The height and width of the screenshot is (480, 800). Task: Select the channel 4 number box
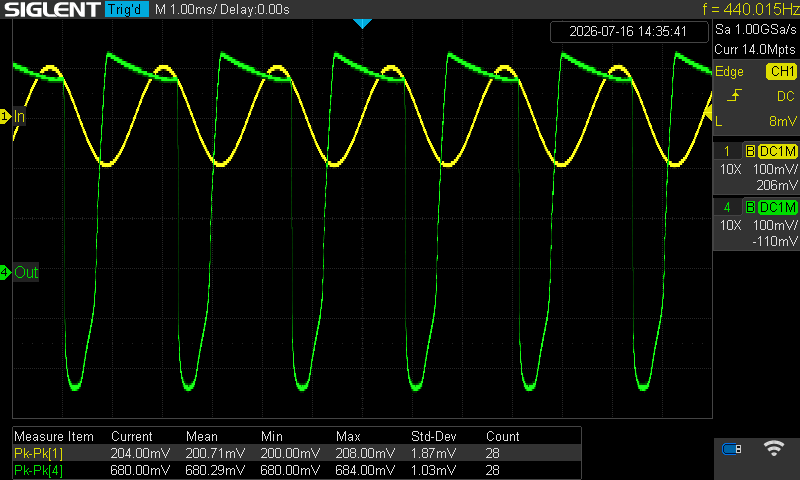point(728,207)
